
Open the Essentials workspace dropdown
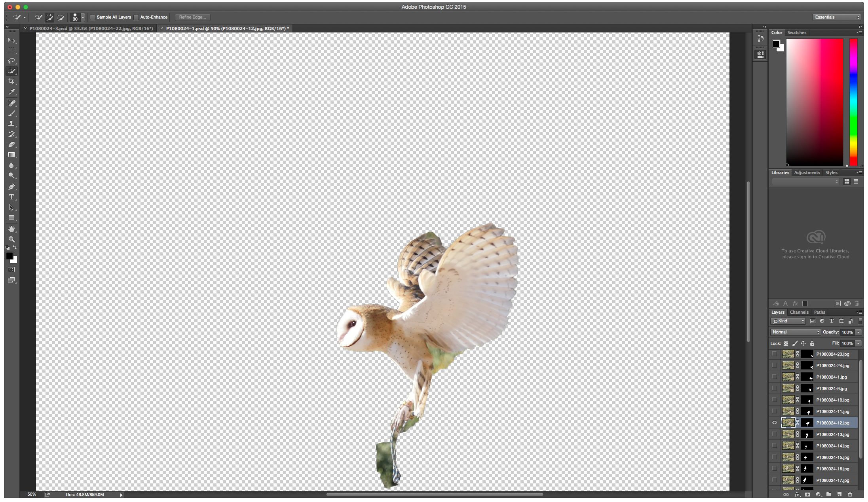pos(837,17)
